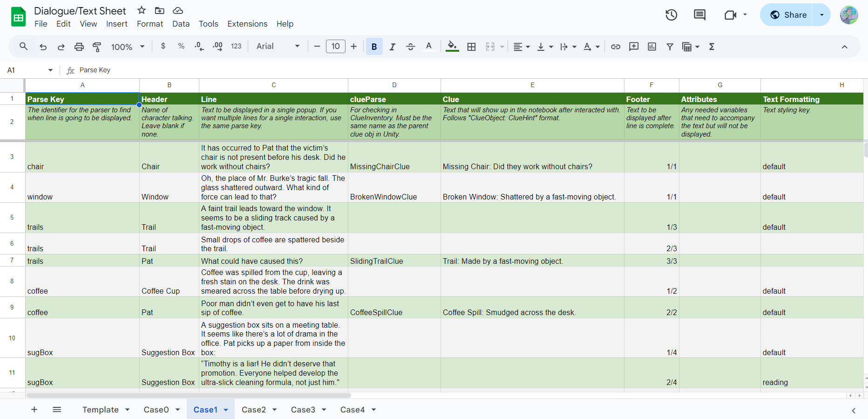Image resolution: width=868 pixels, height=419 pixels.
Task: Toggle strikethrough formatting
Action: [x=410, y=47]
